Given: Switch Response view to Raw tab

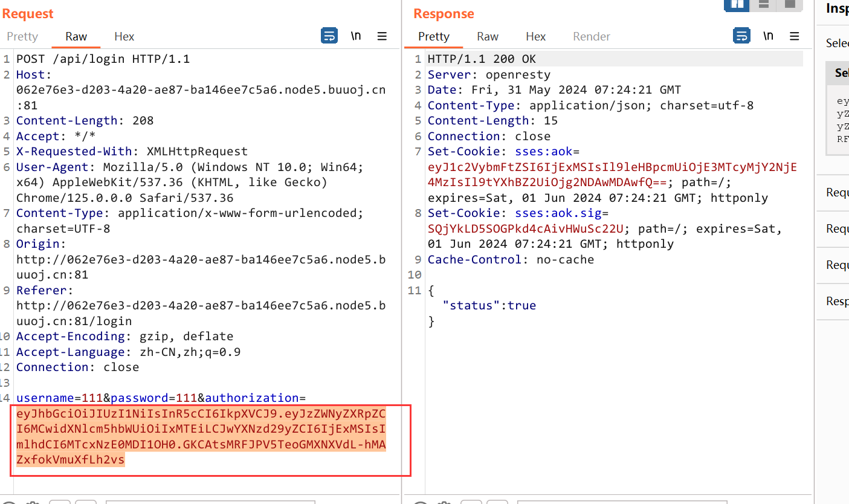Looking at the screenshot, I should click(488, 36).
